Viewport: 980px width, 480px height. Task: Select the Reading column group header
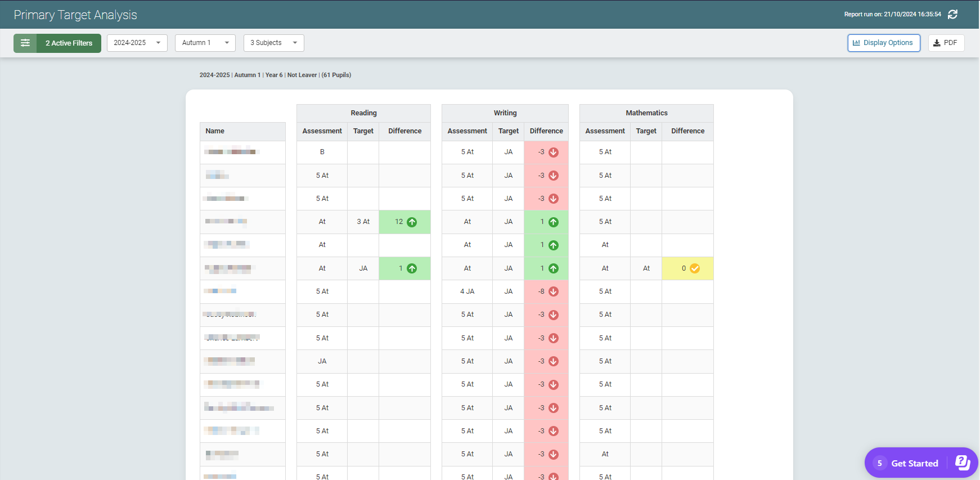[363, 113]
